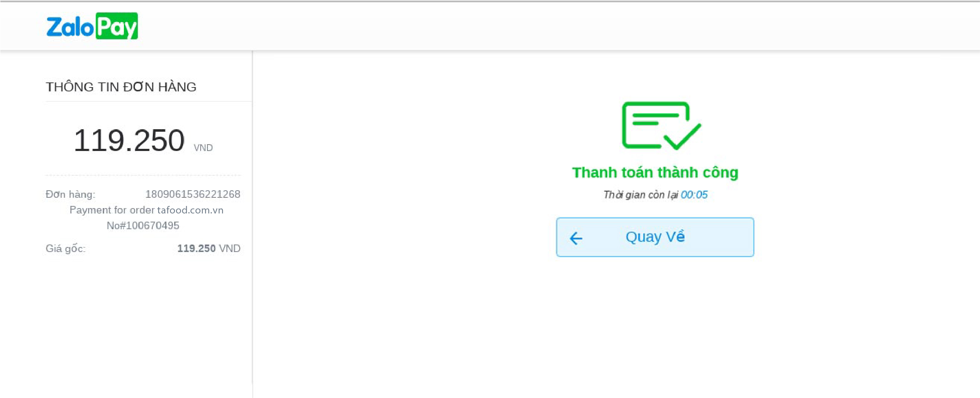Image resolution: width=980 pixels, height=398 pixels.
Task: Click 'Payment for order tafood.com.vn' text
Action: point(146,210)
